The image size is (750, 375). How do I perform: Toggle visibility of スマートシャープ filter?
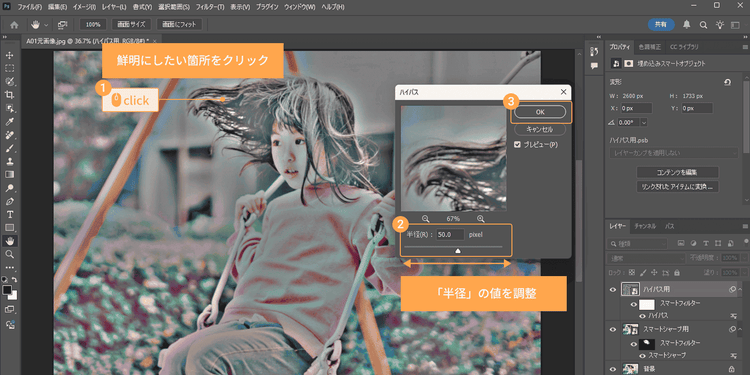point(642,355)
